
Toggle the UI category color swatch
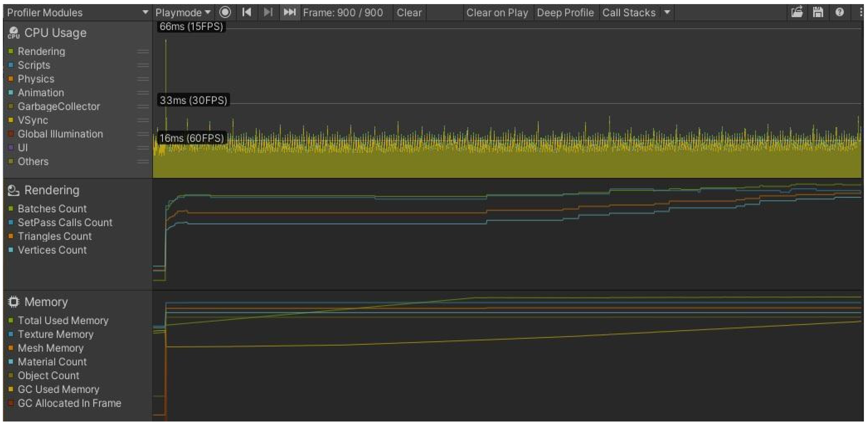point(11,148)
